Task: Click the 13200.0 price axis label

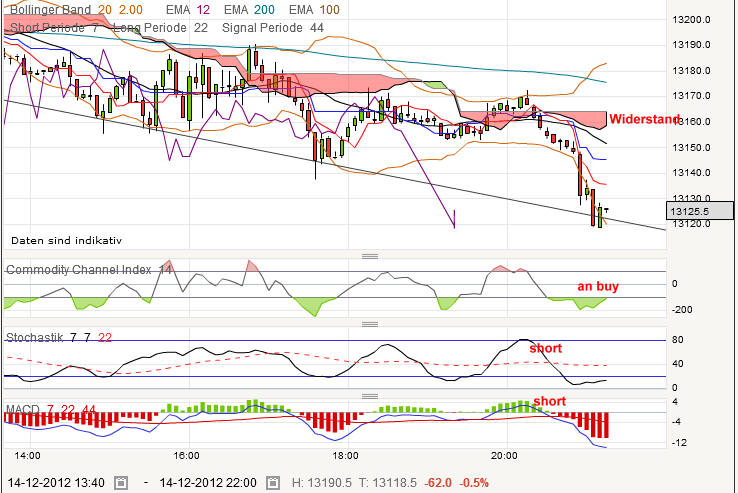Action: pyautogui.click(x=691, y=20)
